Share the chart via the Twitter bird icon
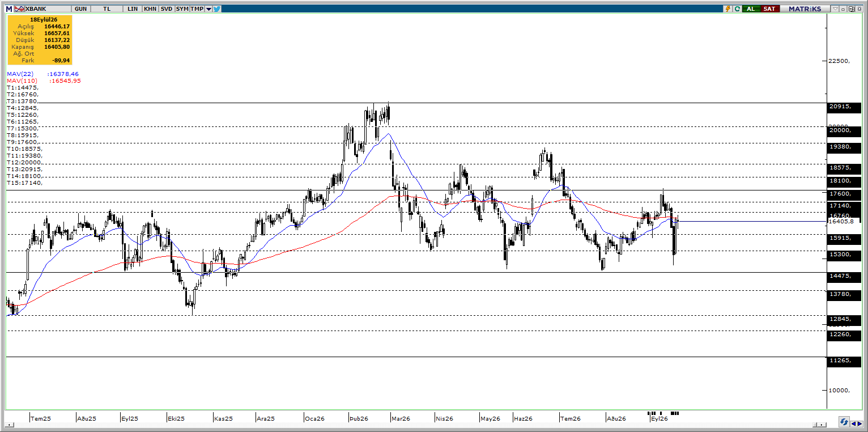This screenshot has width=868, height=432. [217, 9]
